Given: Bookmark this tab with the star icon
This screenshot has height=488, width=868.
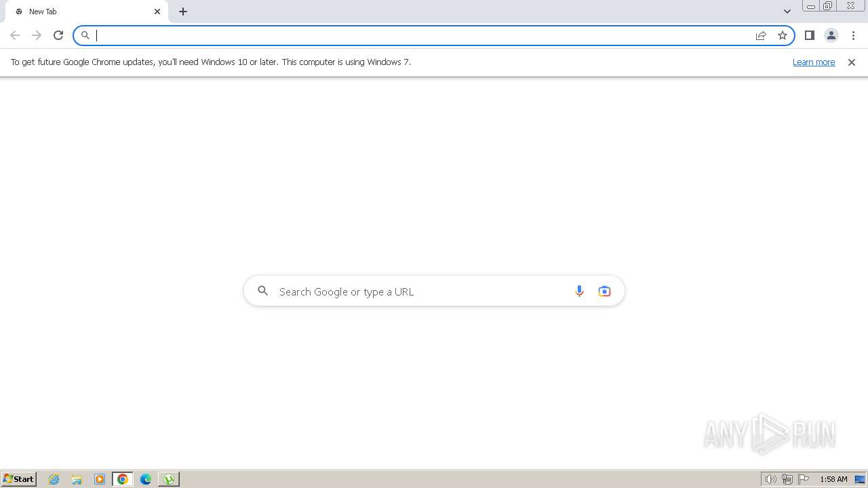Looking at the screenshot, I should point(783,35).
